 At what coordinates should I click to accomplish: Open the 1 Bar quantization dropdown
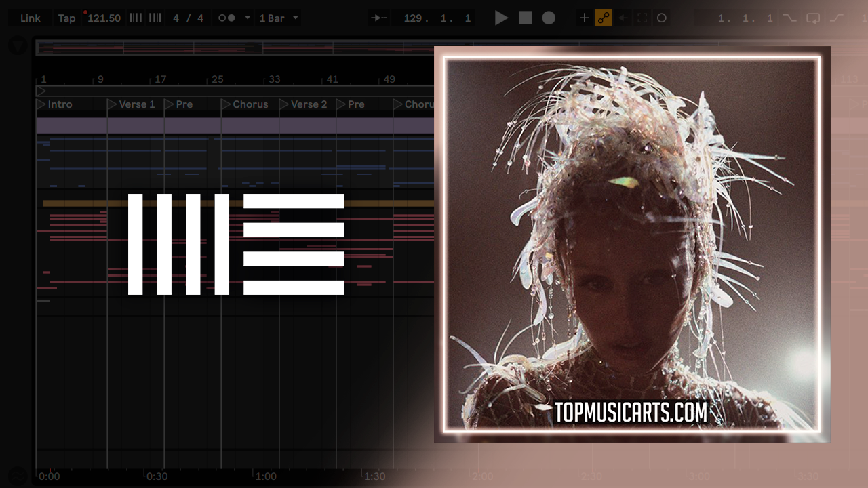(x=279, y=18)
